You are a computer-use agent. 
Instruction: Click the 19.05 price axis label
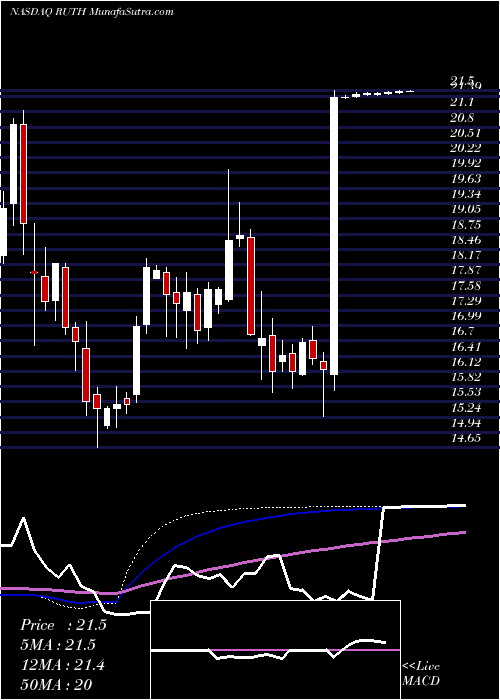click(466, 209)
